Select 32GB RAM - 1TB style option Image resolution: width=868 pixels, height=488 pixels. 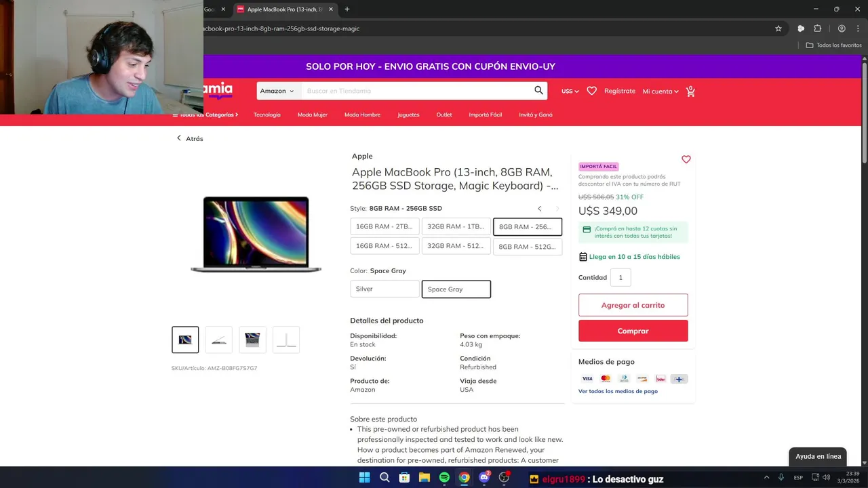(456, 226)
